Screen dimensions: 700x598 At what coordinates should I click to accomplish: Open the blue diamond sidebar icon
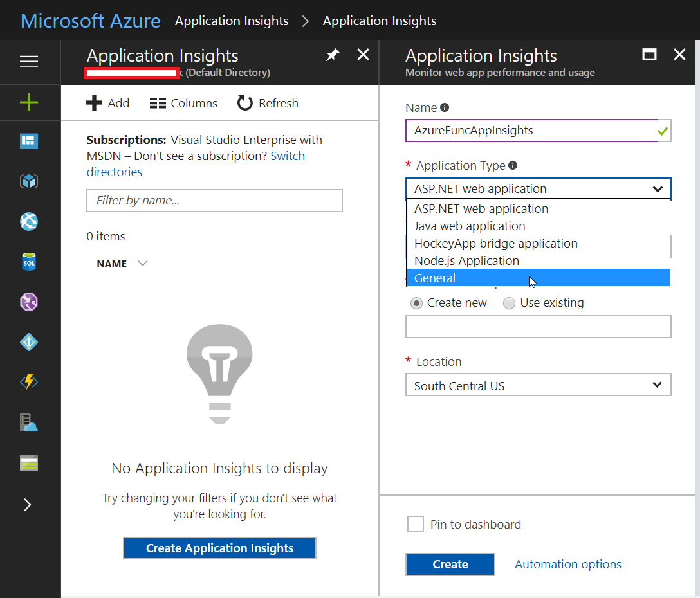point(29,342)
